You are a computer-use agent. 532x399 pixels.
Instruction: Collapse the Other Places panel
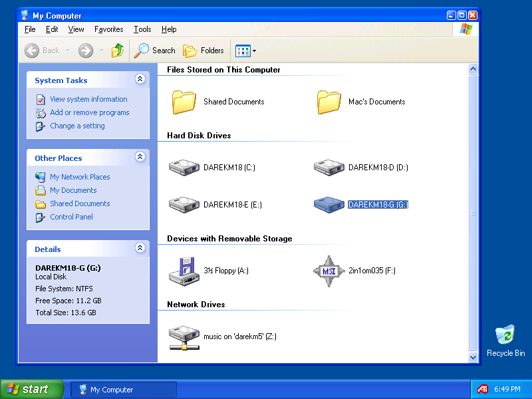click(140, 157)
